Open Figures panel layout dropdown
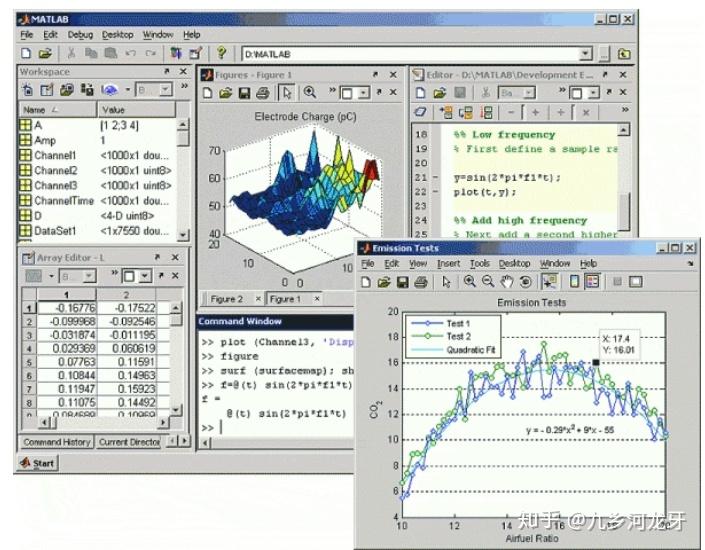This screenshot has height=550, width=705. (363, 94)
